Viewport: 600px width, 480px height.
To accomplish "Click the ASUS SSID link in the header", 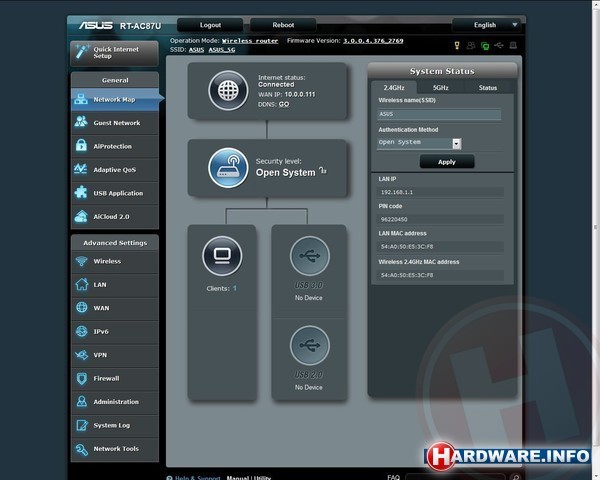I will click(196, 50).
